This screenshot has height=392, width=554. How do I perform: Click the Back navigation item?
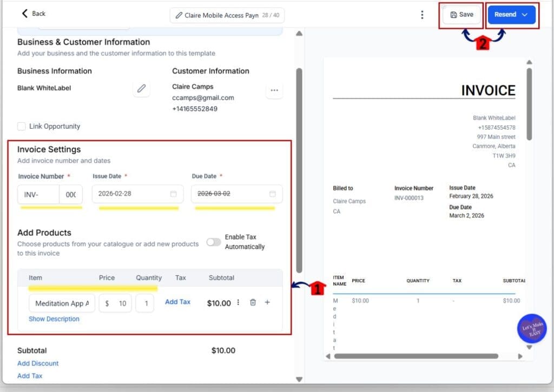[x=32, y=14]
